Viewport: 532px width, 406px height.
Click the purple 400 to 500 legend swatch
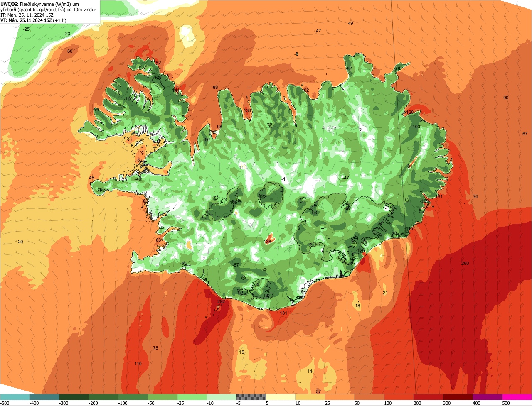[488, 397]
